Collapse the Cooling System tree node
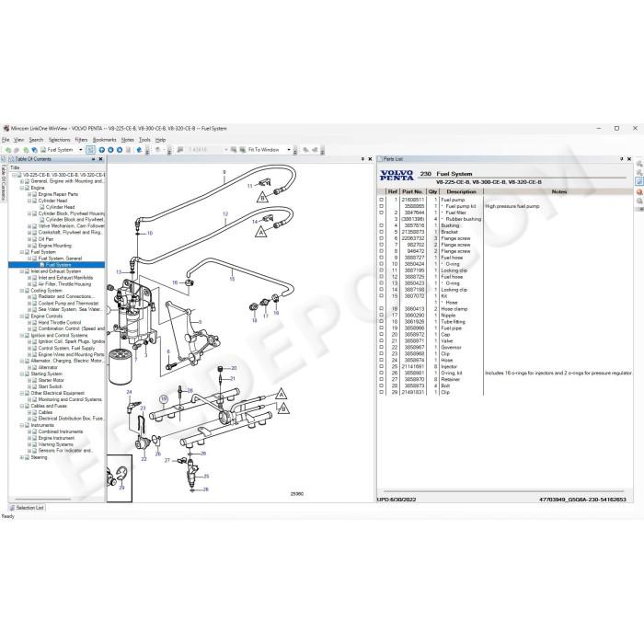Viewport: 644px width, 644px height. (x=22, y=291)
